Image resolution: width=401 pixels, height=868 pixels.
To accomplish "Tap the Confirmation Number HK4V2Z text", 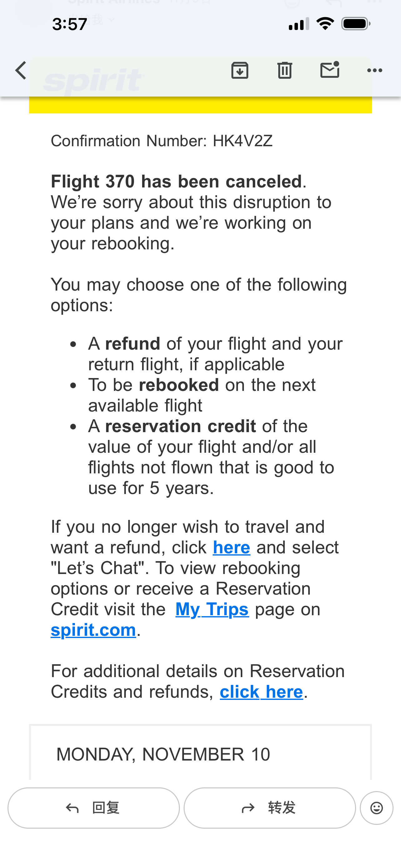I will pyautogui.click(x=161, y=141).
